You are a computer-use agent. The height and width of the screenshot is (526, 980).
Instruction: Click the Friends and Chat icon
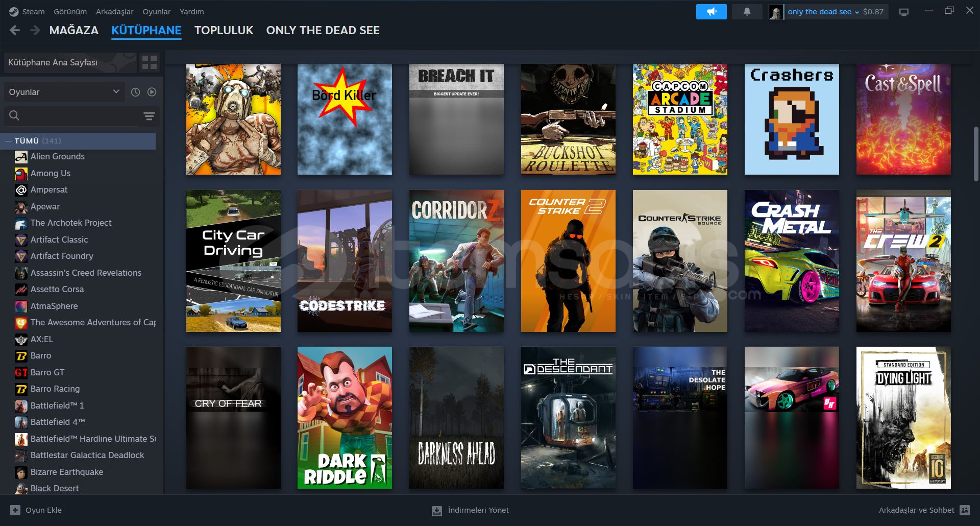[x=965, y=510]
